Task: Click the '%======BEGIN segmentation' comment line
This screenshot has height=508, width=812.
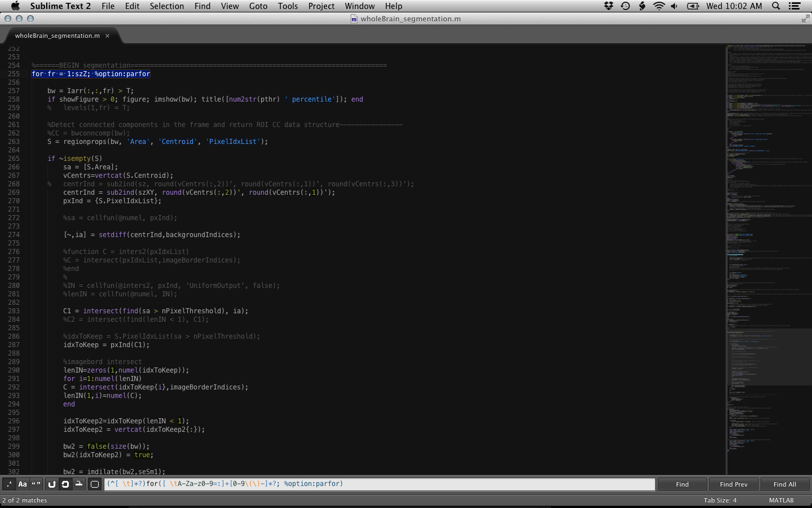Action: pos(209,65)
